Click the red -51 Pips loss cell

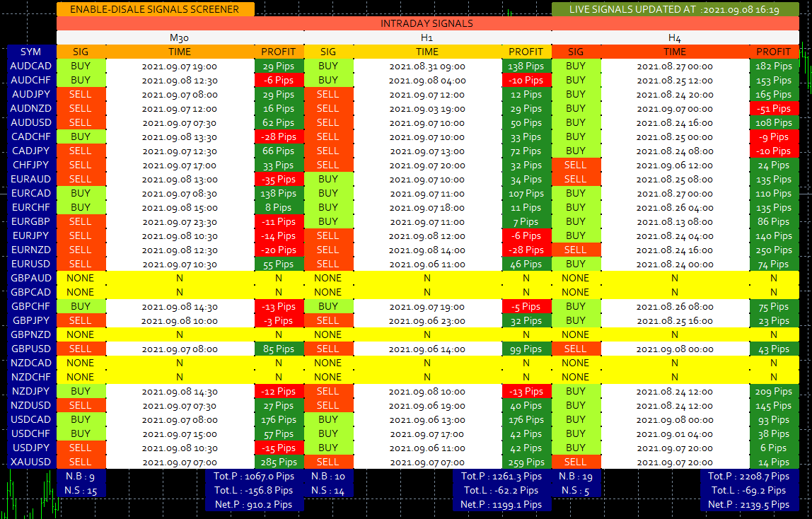[773, 108]
